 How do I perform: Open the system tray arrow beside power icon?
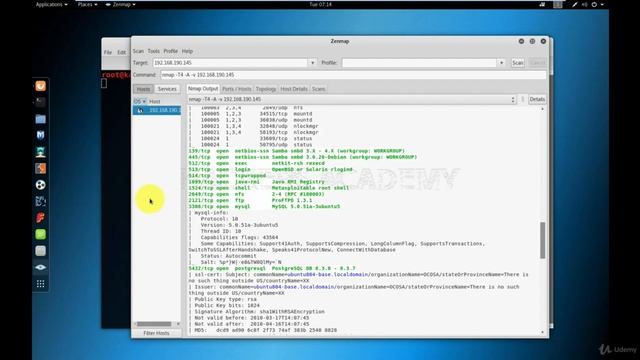602,4
